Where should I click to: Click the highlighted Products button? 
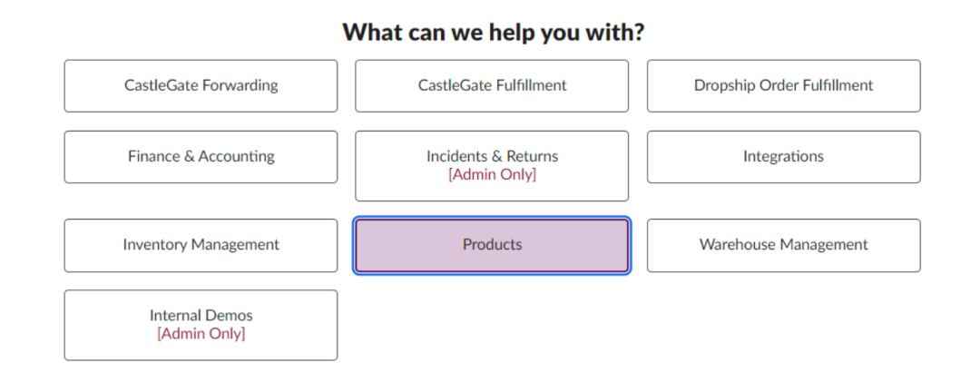(492, 245)
